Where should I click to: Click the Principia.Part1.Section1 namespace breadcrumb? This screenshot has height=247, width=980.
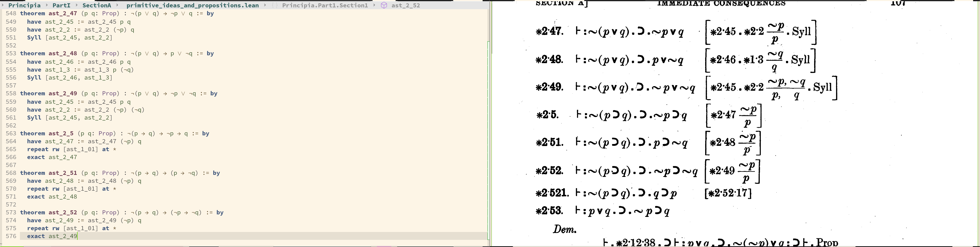[325, 5]
